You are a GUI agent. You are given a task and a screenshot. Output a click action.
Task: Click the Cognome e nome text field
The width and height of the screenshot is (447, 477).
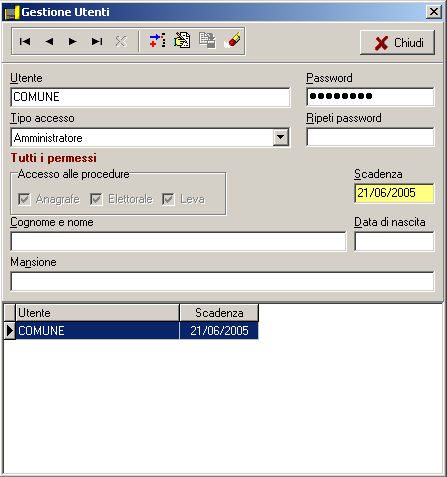click(178, 241)
